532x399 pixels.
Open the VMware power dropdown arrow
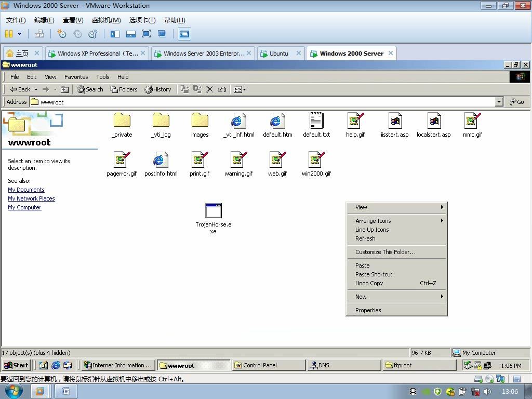(19, 34)
